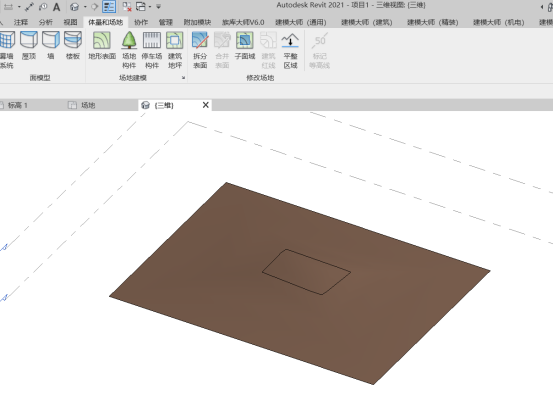The width and height of the screenshot is (554, 395).
Task: Open the 场地建模 panel settings launcher arrow
Action: click(183, 78)
